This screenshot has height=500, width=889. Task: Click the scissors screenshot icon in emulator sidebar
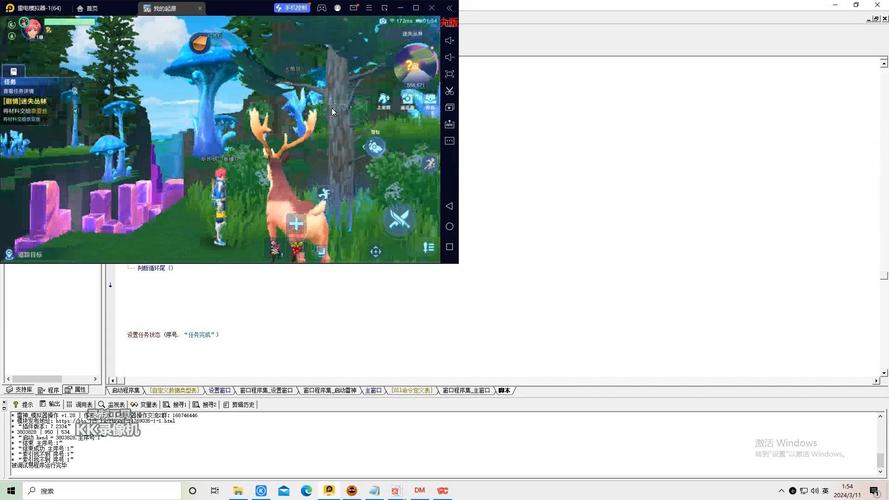pos(450,91)
